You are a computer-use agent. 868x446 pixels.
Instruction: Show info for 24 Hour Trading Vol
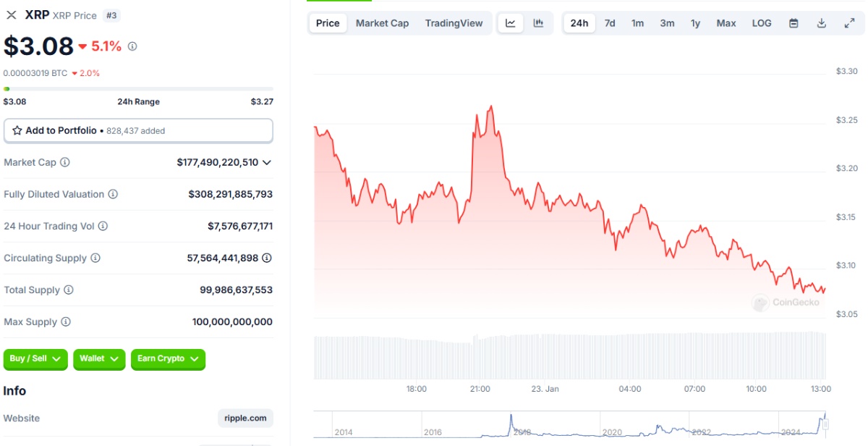103,226
